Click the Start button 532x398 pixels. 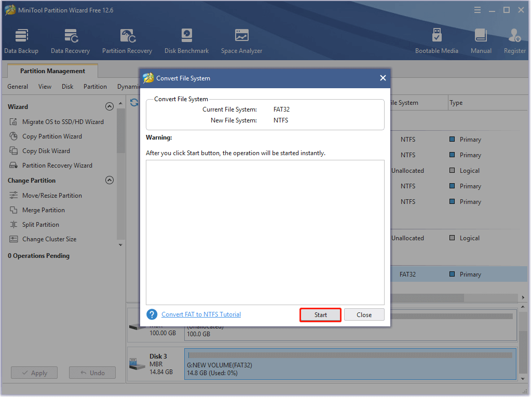[x=321, y=315]
